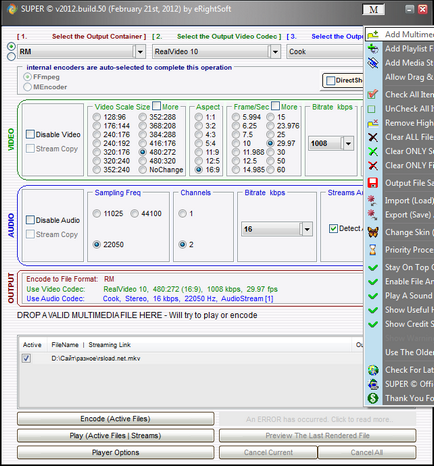Screen dimensions: 434x466
Task: Click the green check beside Show Useful
Action: click(373, 310)
